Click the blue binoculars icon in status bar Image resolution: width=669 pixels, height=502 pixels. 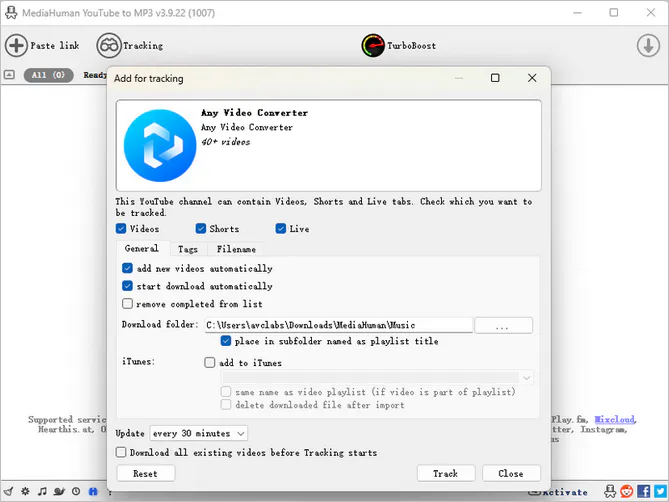coord(93,491)
